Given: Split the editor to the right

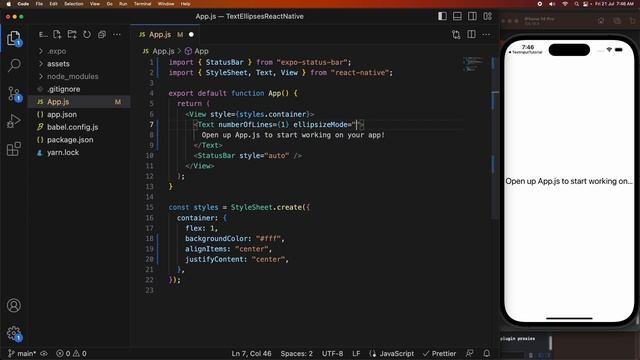Looking at the screenshot, I should [x=471, y=35].
